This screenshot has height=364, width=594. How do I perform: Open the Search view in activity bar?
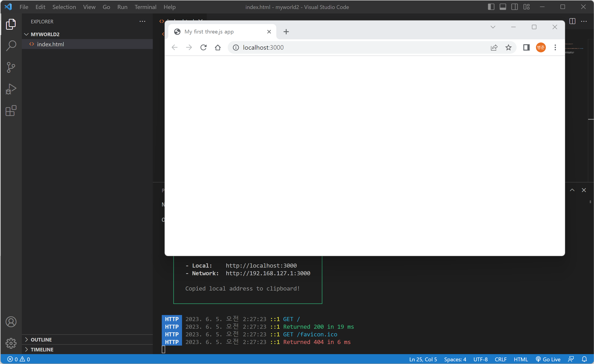pos(11,45)
